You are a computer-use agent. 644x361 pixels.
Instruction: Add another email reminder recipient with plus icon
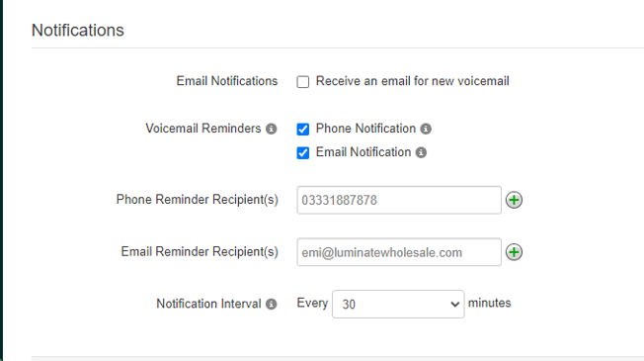click(514, 252)
